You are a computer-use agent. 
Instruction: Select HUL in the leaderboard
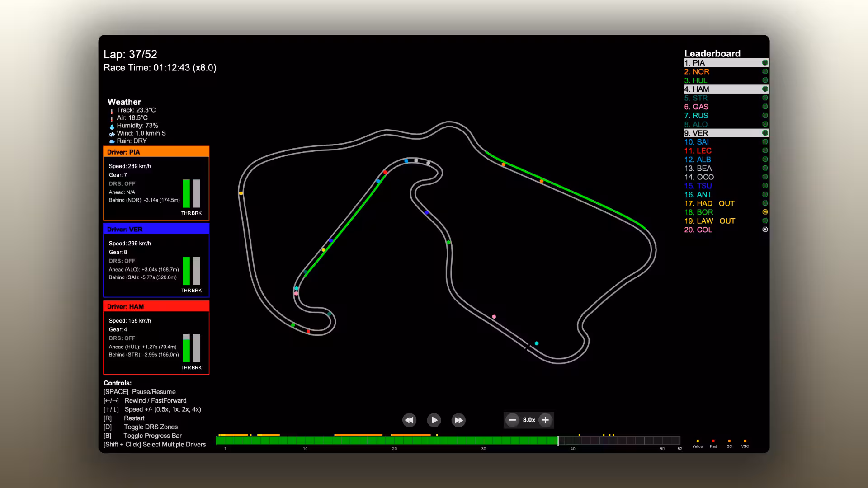(x=726, y=80)
